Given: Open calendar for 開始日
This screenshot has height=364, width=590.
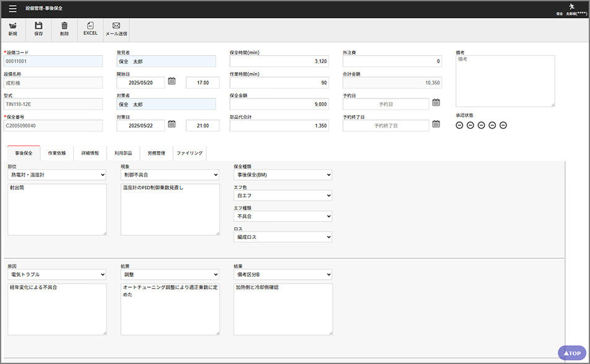Looking at the screenshot, I should [x=172, y=81].
